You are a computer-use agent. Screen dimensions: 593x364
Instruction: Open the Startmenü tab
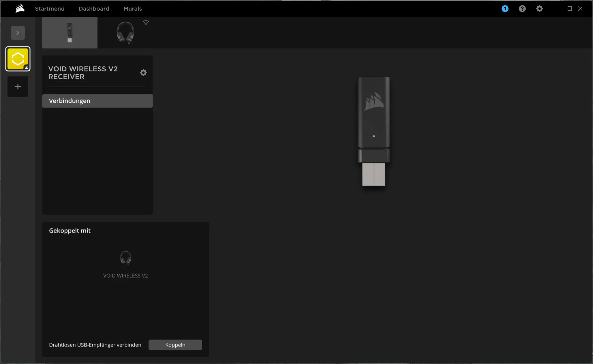pos(50,9)
